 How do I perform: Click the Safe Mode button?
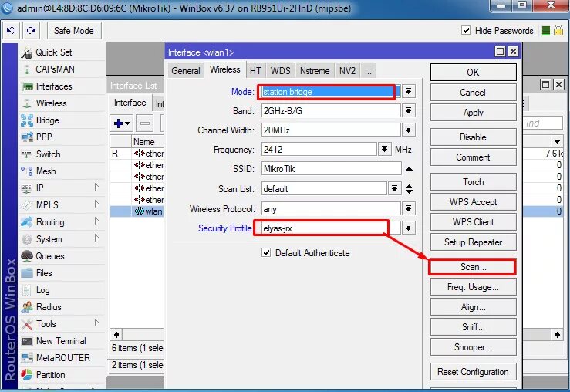point(74,31)
